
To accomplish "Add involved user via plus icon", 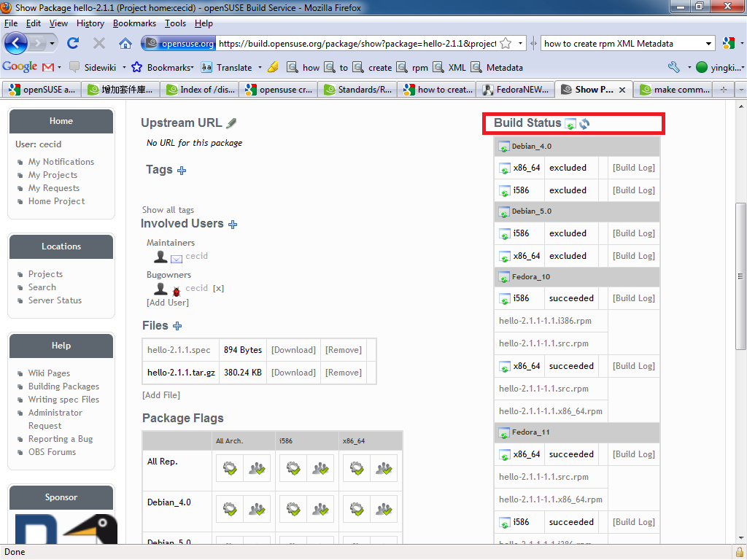I will point(233,225).
